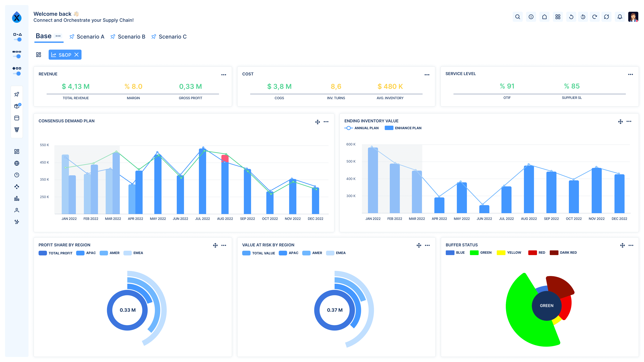Image resolution: width=644 pixels, height=362 pixels.
Task: Click the clock icon in sidebar
Action: click(17, 175)
